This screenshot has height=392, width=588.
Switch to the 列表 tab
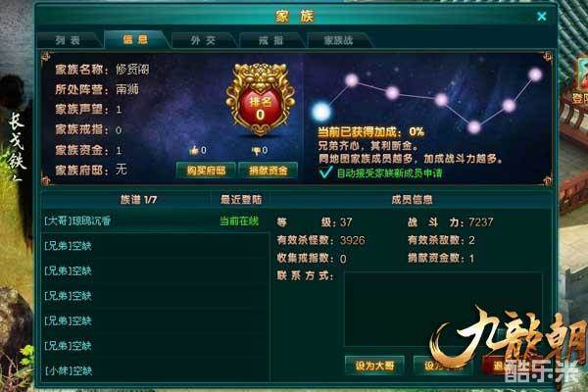tap(69, 40)
